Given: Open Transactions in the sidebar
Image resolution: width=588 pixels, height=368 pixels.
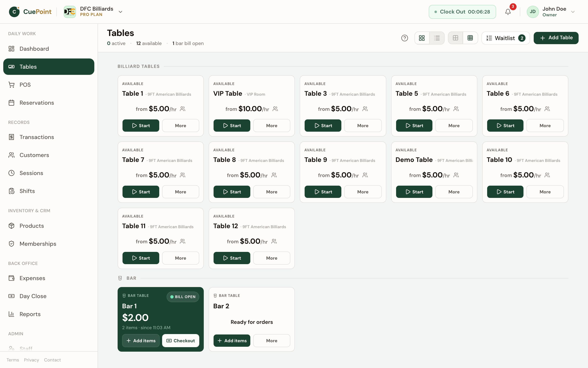Looking at the screenshot, I should 49,137.
